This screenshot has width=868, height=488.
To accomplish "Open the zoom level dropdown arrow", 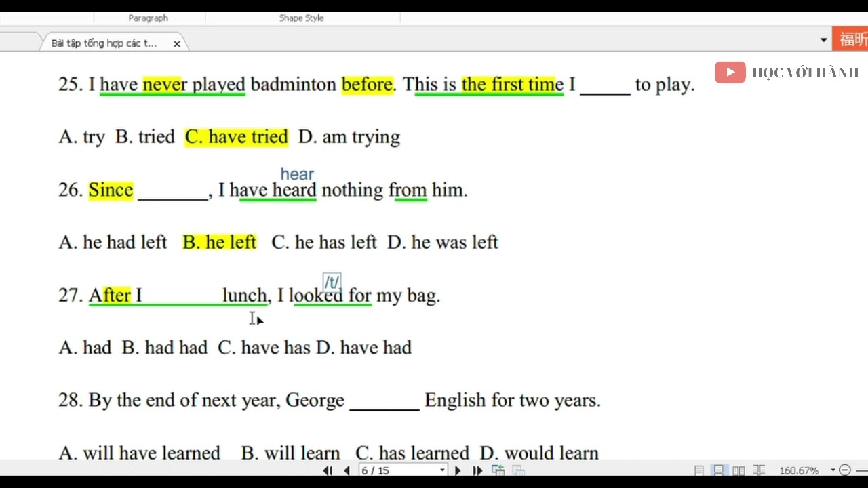I will click(833, 470).
